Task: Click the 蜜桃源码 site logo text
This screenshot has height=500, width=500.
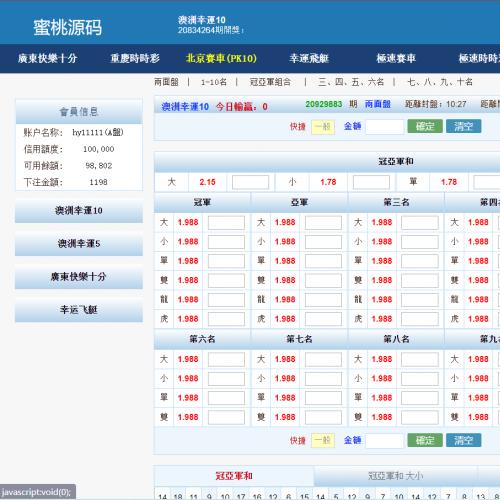Action: click(68, 27)
